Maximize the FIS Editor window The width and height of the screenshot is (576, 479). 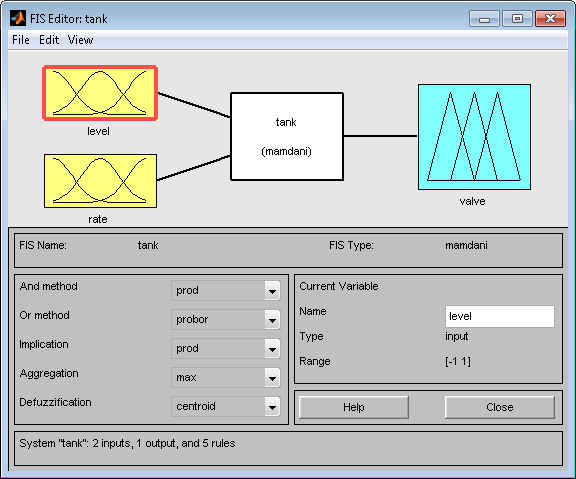[517, 18]
